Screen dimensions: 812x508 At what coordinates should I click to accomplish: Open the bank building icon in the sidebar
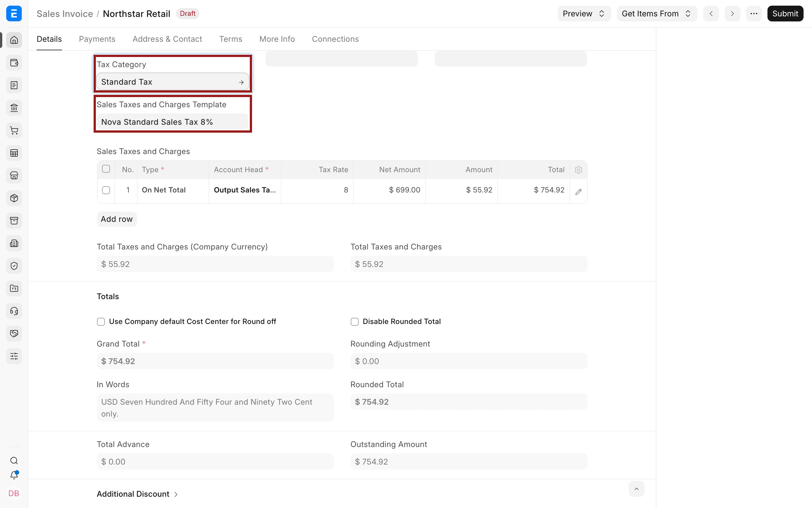point(14,108)
